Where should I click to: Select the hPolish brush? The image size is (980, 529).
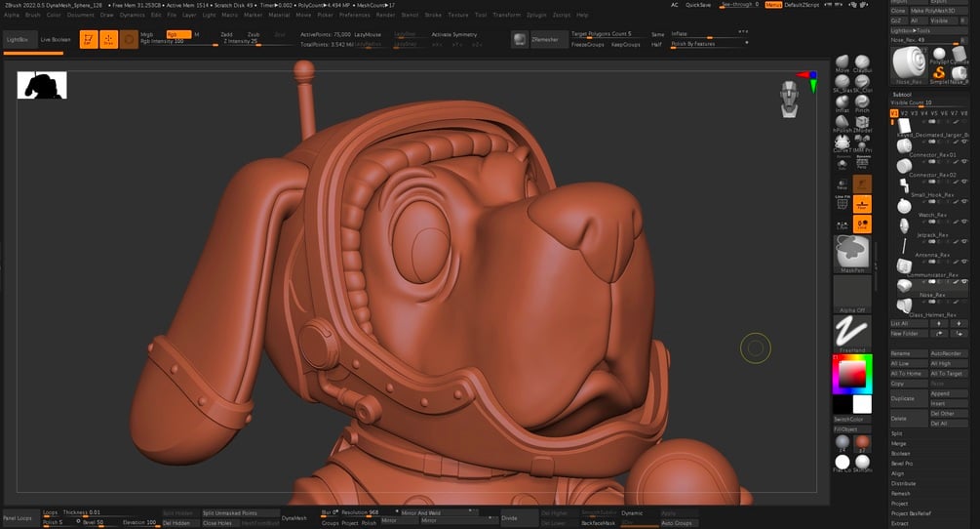843,123
